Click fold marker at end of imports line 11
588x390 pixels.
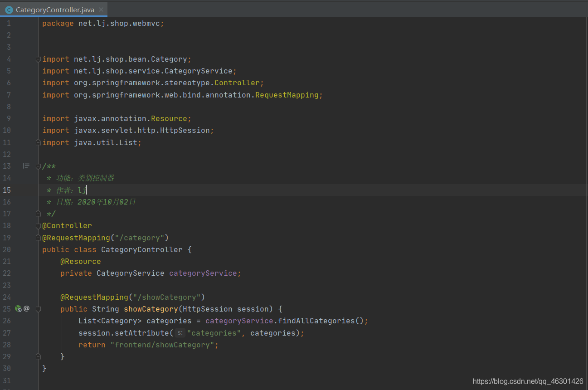click(38, 142)
